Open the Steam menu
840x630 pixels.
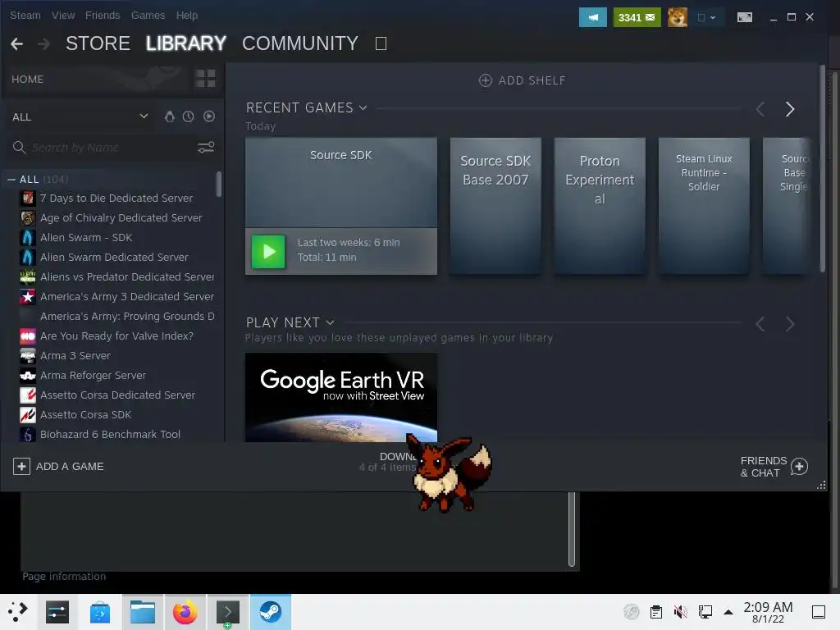pyautogui.click(x=25, y=16)
